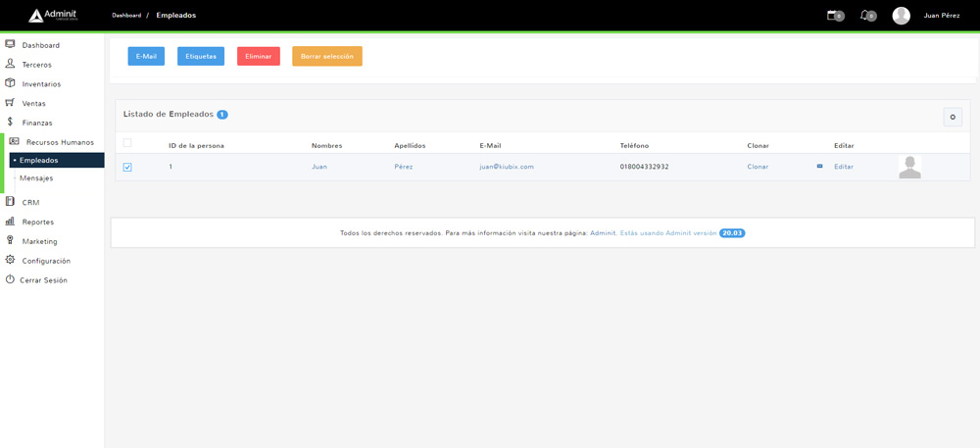Screen dimensions: 980x448
Task: Select Mensajes submenu item
Action: pyautogui.click(x=36, y=178)
